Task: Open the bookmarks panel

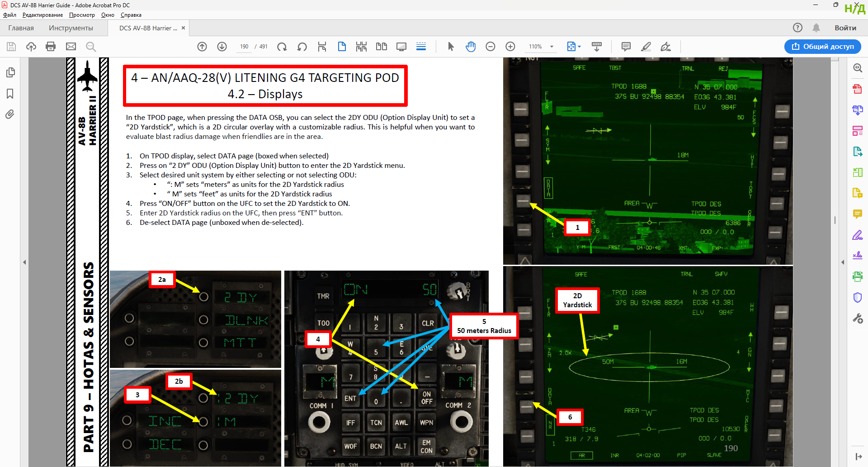Action: (x=10, y=94)
